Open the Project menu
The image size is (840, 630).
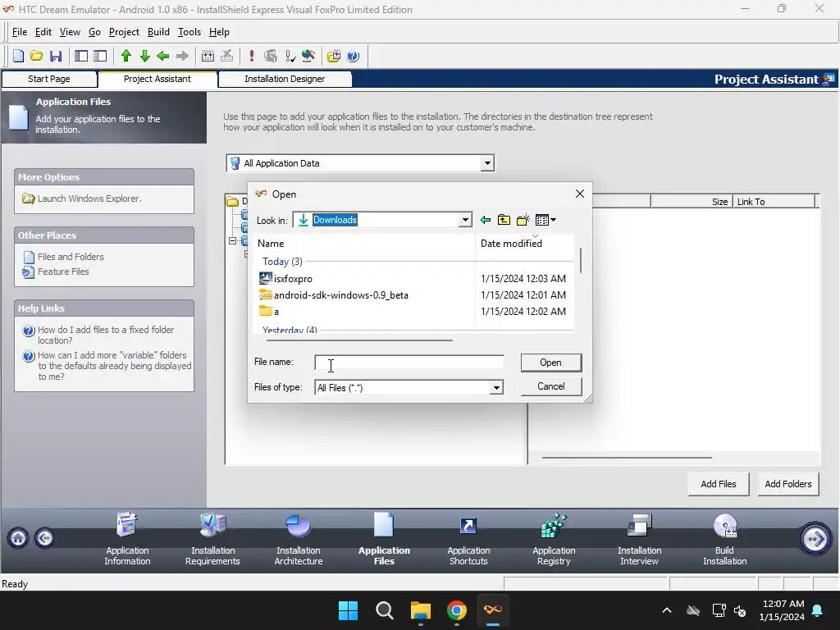point(124,32)
